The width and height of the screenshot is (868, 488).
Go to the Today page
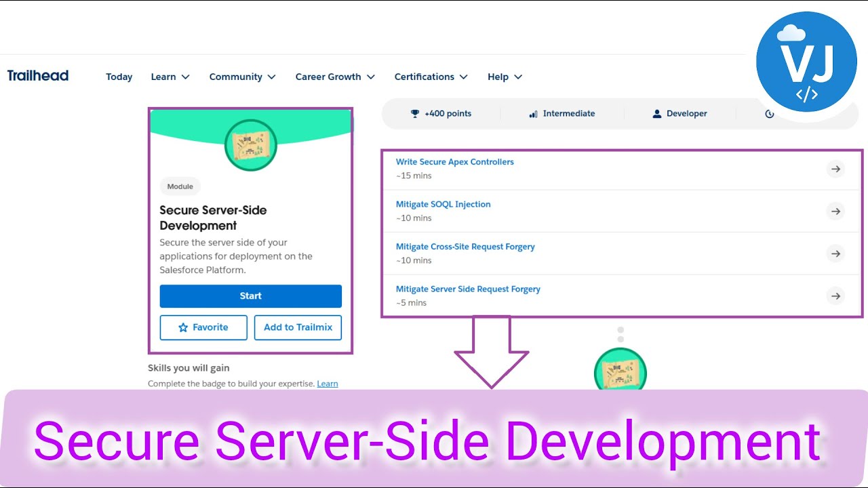click(119, 77)
